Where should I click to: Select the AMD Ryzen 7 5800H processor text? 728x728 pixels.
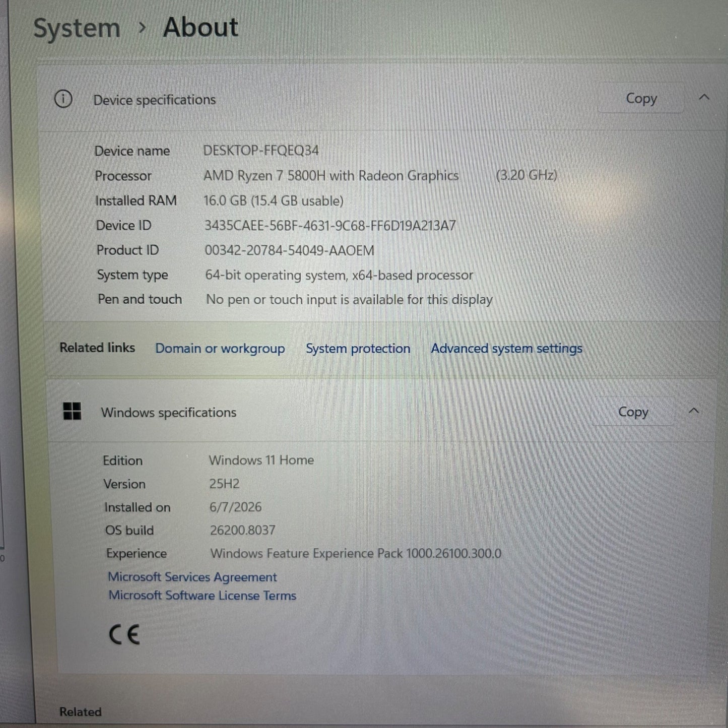pos(331,175)
